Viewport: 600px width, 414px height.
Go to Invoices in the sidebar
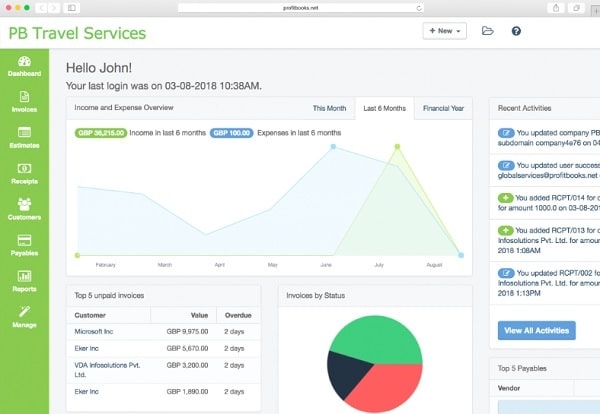point(24,102)
